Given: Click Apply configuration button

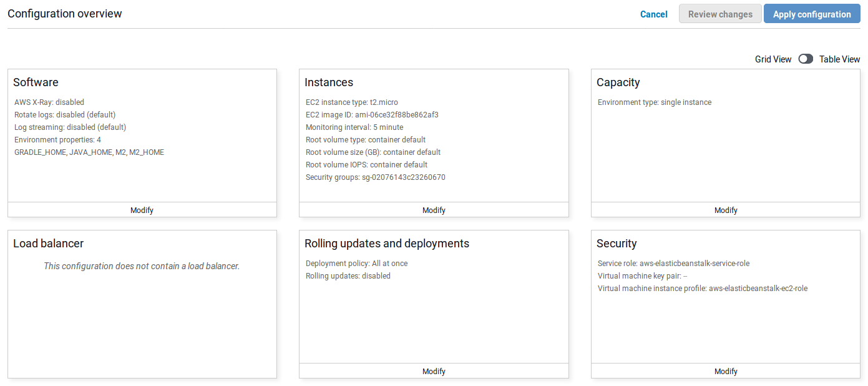Looking at the screenshot, I should (x=811, y=14).
